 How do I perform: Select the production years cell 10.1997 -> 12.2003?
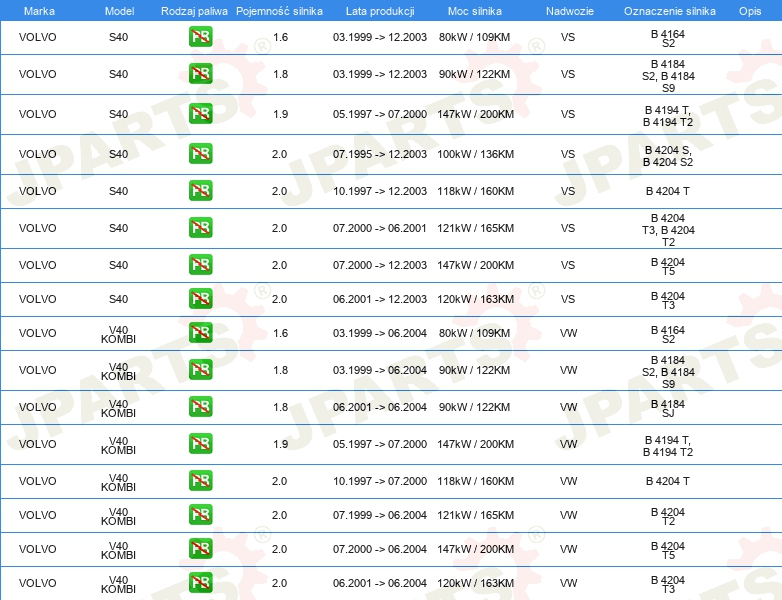pyautogui.click(x=380, y=191)
